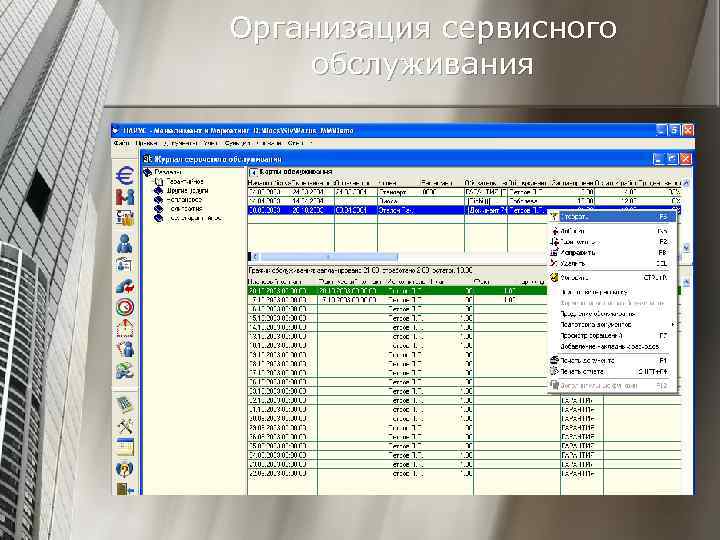720x540 pixels.
Task: Click the cash and coins sidebar icon
Action: pos(124,218)
